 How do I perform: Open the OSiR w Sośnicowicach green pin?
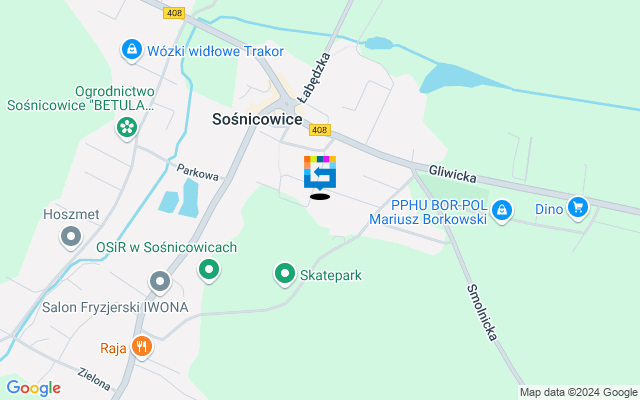click(x=209, y=271)
